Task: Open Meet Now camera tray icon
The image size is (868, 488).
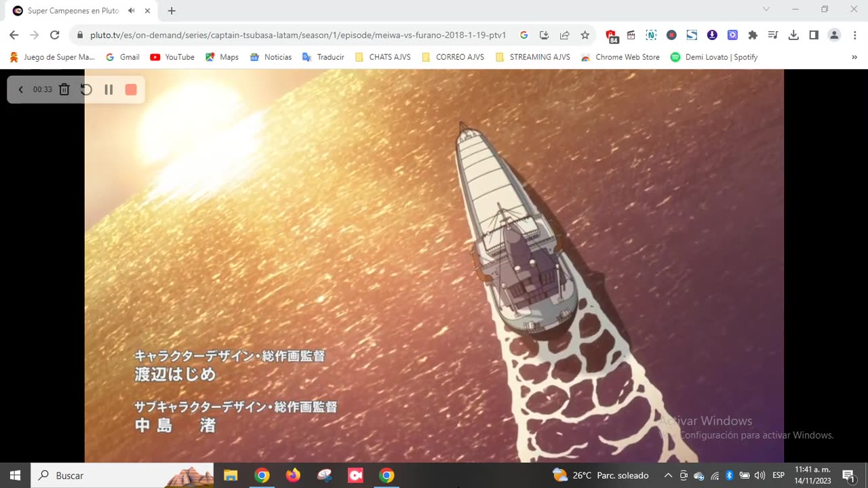Action: (684, 475)
